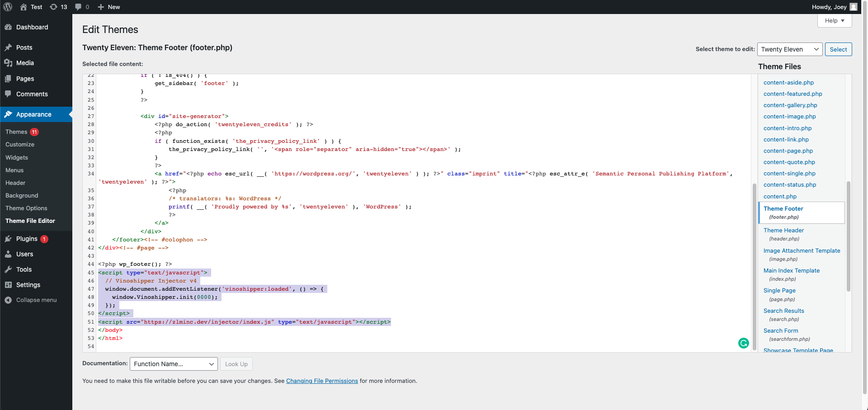Image resolution: width=868 pixels, height=410 pixels.
Task: Open content-quote.php theme file
Action: pyautogui.click(x=789, y=162)
